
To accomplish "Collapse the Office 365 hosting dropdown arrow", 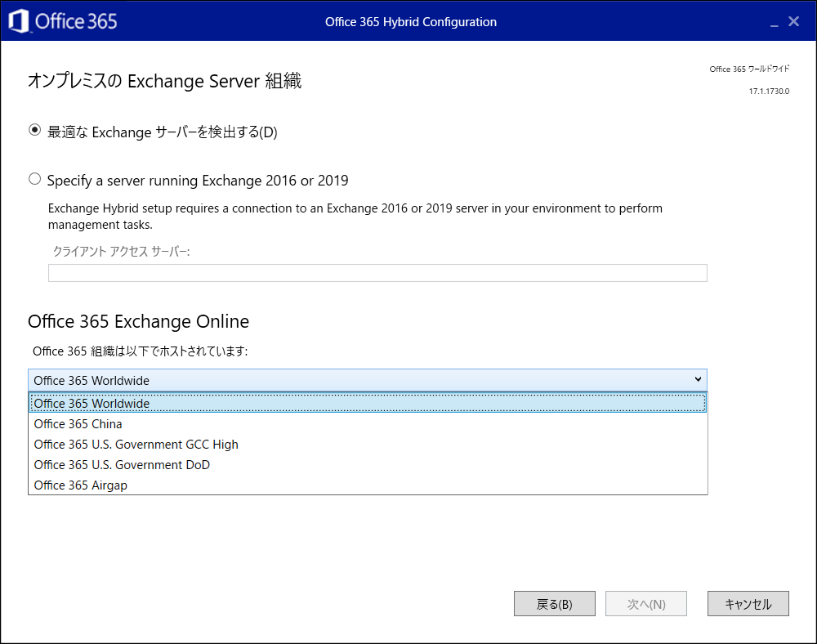I will 698,380.
